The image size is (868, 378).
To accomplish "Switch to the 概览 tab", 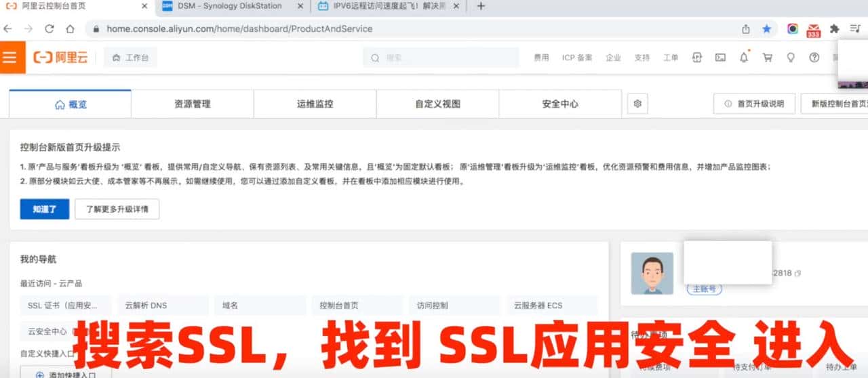I will pos(71,104).
